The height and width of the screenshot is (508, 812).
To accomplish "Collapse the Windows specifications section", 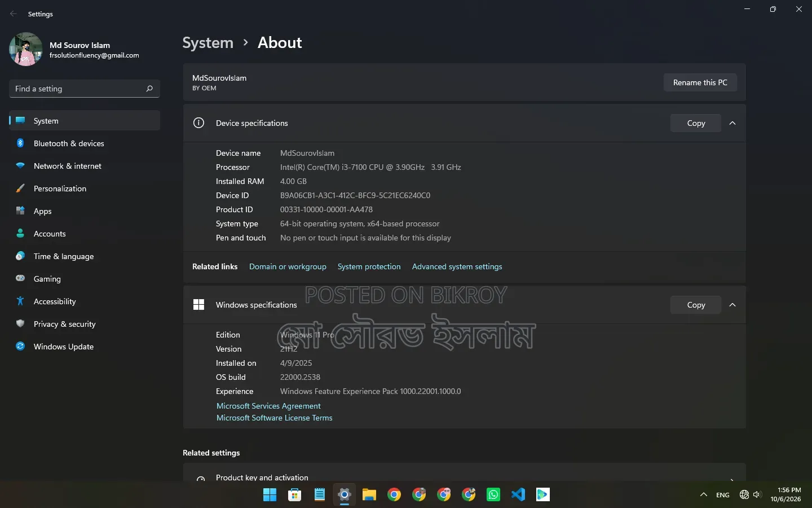I will pos(732,305).
